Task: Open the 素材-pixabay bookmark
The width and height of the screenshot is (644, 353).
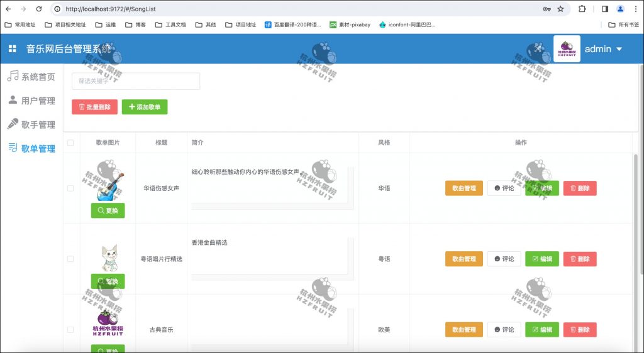Action: (350, 24)
